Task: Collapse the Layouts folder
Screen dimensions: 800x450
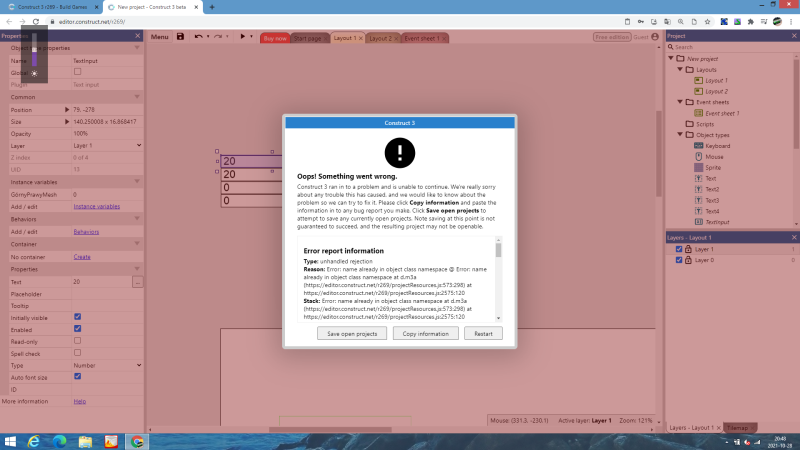Action: click(x=680, y=69)
